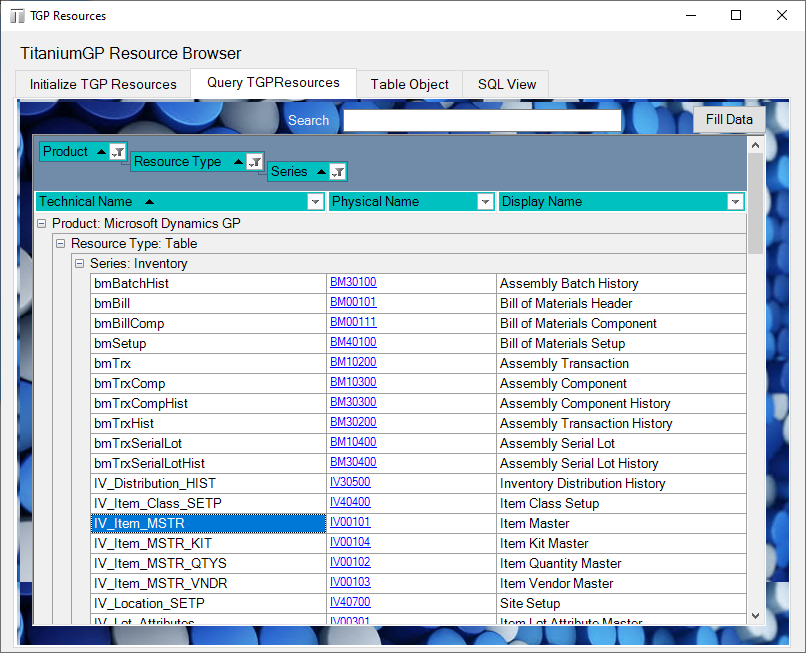Click the Product group filter icon
This screenshot has width=806, height=653.
coord(118,152)
